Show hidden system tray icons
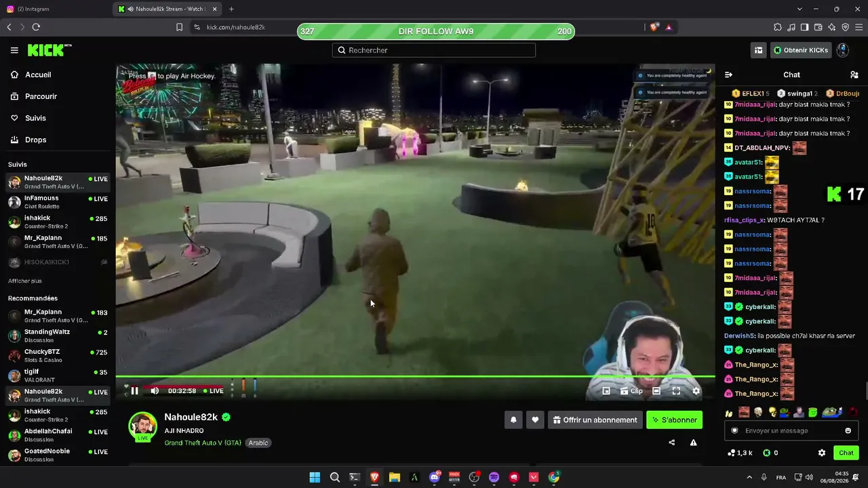The image size is (868, 488). (x=749, y=477)
